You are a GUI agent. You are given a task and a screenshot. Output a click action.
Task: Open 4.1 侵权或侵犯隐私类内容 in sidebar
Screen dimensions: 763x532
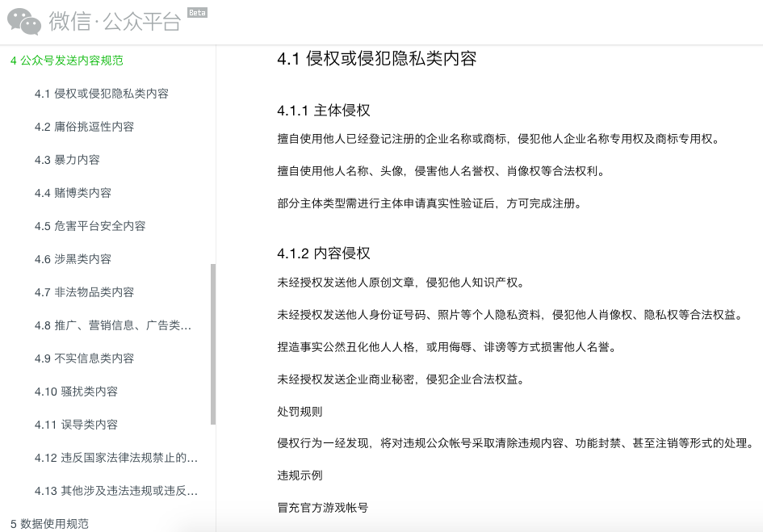click(102, 94)
